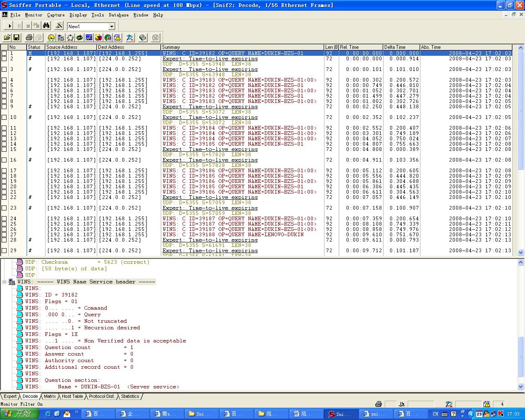Select the checkbox for frame 17
The height and width of the screenshot is (420, 525).
point(4,171)
